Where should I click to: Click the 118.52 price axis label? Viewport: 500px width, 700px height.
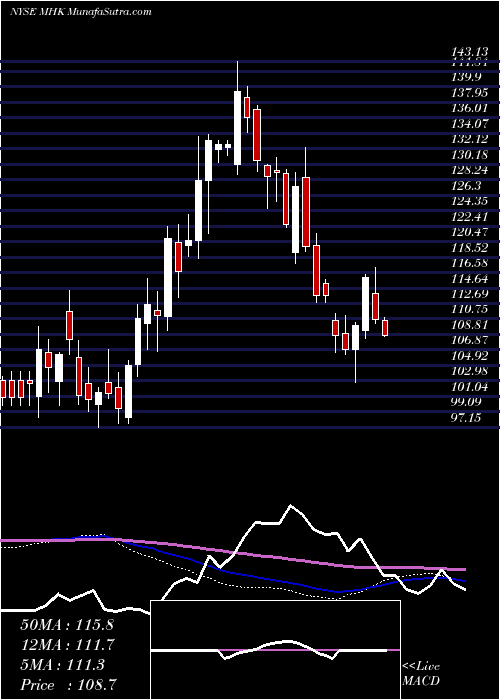coord(471,248)
